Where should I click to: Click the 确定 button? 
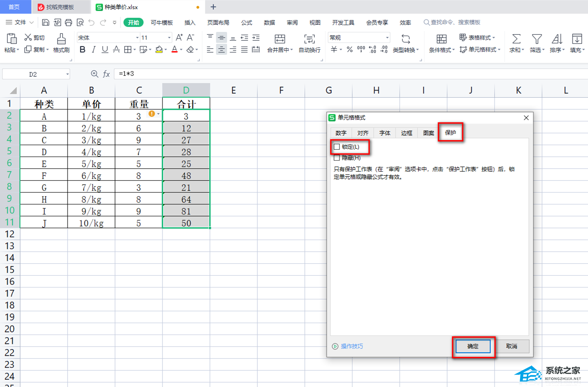473,346
